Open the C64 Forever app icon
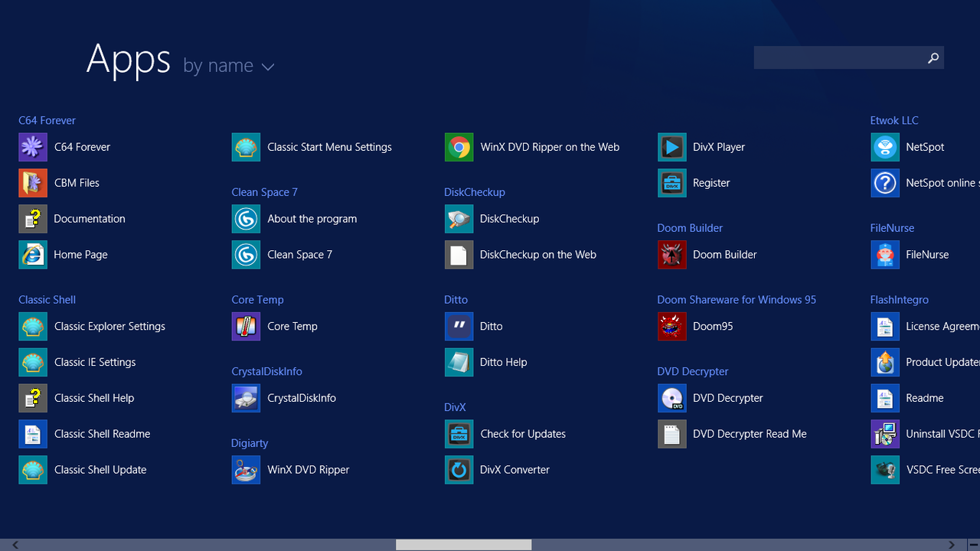 (x=33, y=147)
